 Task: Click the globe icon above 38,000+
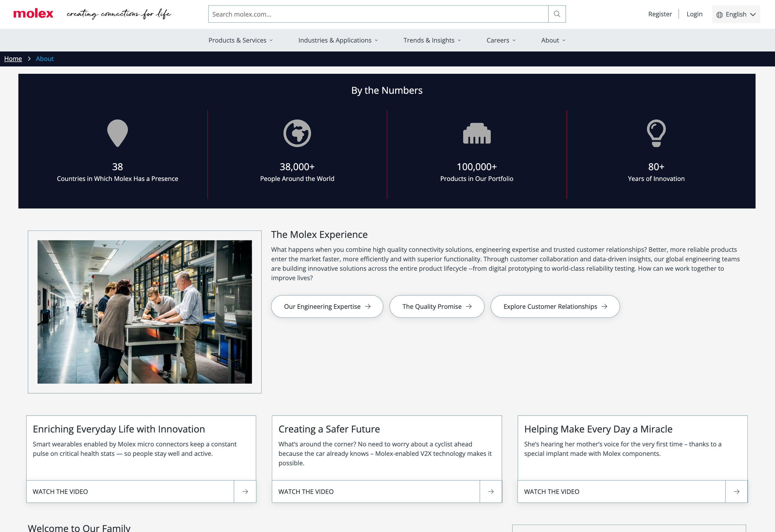click(297, 133)
